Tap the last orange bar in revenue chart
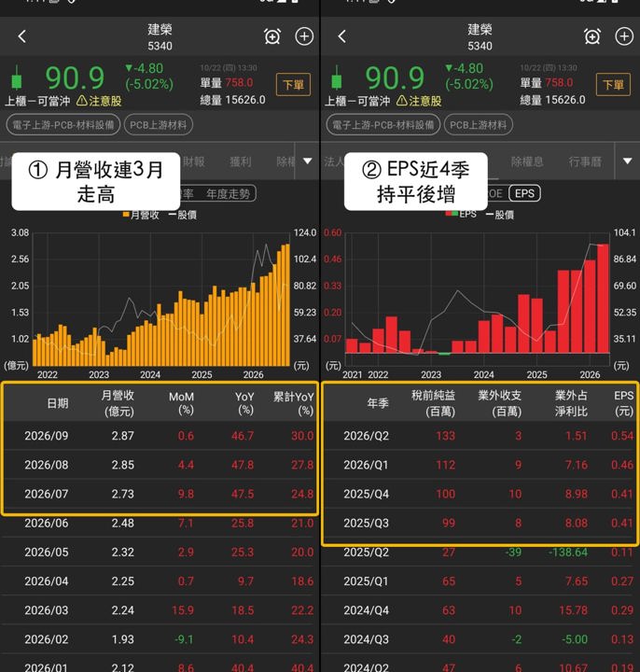Screen dimensions: 640x672 click(287, 304)
